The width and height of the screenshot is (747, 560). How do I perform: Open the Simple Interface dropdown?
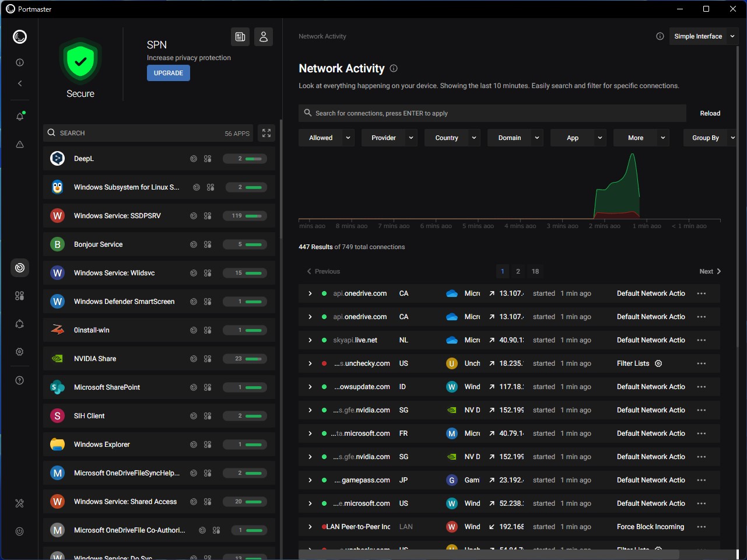tap(702, 36)
